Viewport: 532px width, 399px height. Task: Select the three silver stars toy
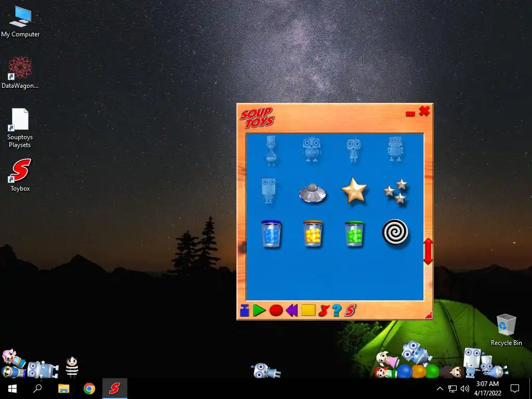point(395,192)
